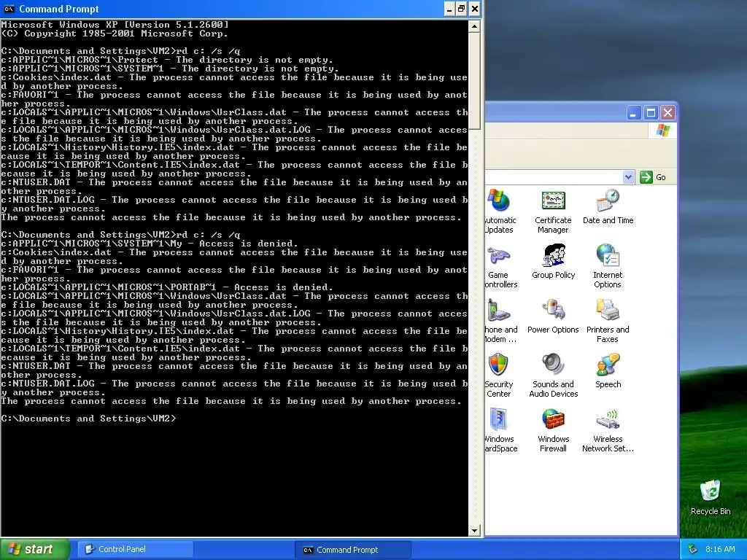Screen dimensions: 747x560
Task: Click the Go button in Control Panel
Action: [x=653, y=177]
